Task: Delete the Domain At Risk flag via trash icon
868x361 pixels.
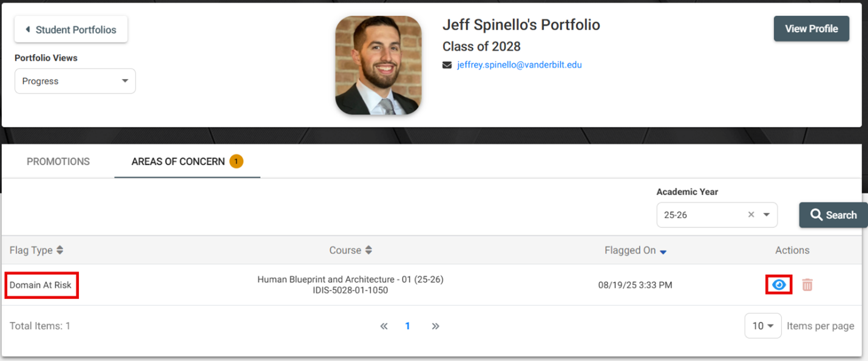Action: [x=807, y=284]
